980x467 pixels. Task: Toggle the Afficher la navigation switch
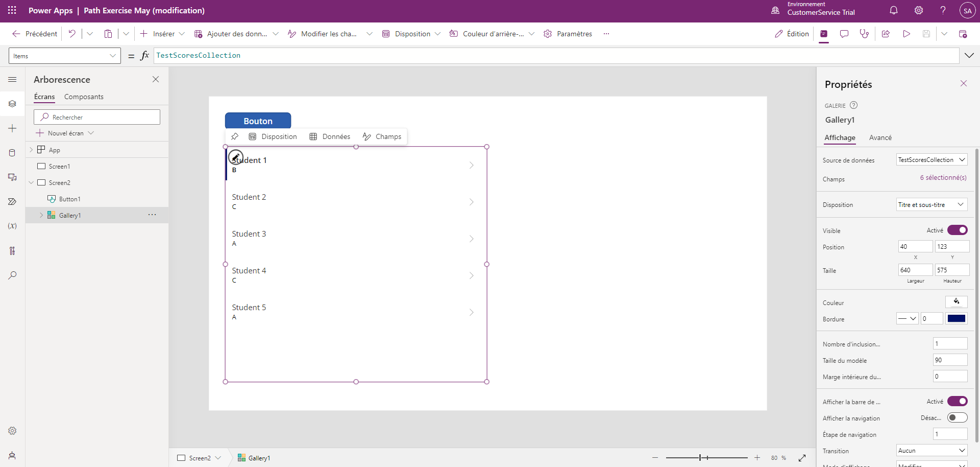957,418
